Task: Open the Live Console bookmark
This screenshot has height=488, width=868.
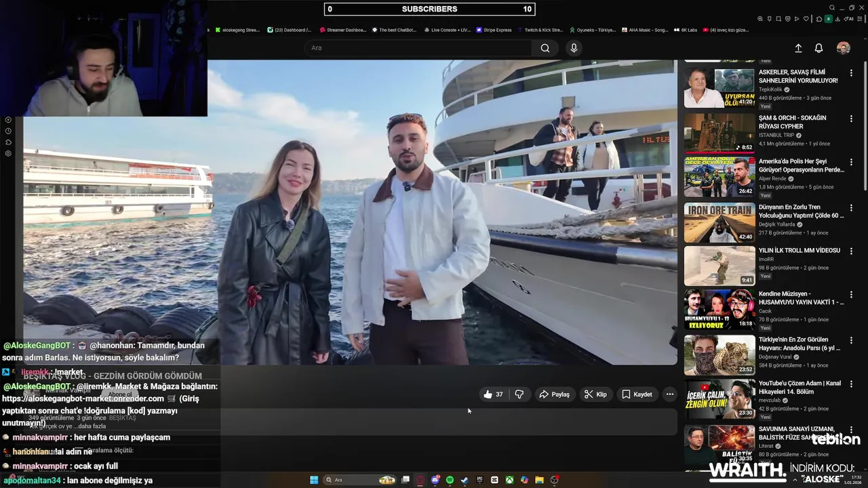Action: coord(447,30)
